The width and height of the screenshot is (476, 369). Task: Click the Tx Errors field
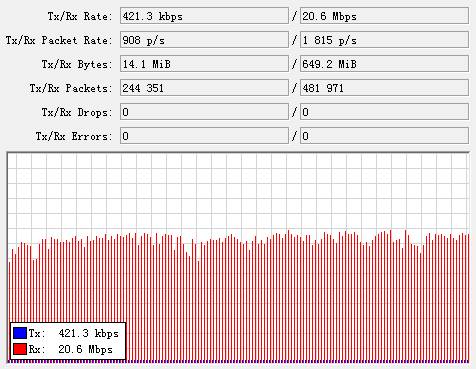[204, 136]
